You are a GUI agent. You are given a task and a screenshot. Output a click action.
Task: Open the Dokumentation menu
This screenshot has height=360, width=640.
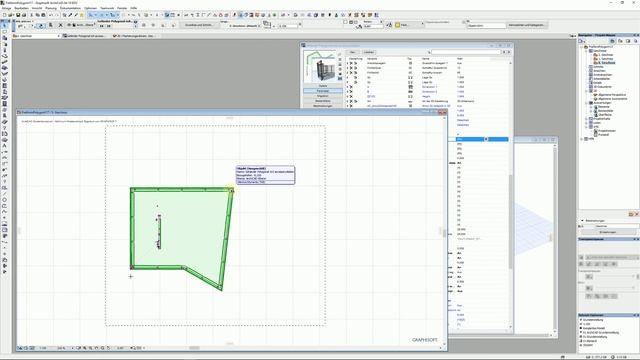point(70,8)
